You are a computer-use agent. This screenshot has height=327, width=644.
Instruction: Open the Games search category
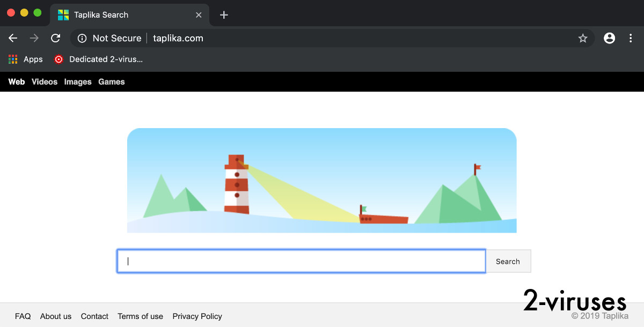click(x=112, y=82)
